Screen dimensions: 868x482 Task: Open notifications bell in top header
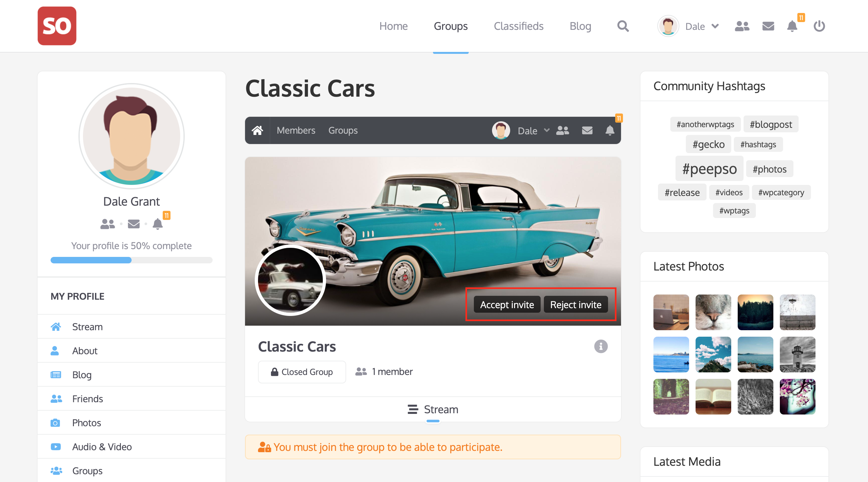(792, 26)
